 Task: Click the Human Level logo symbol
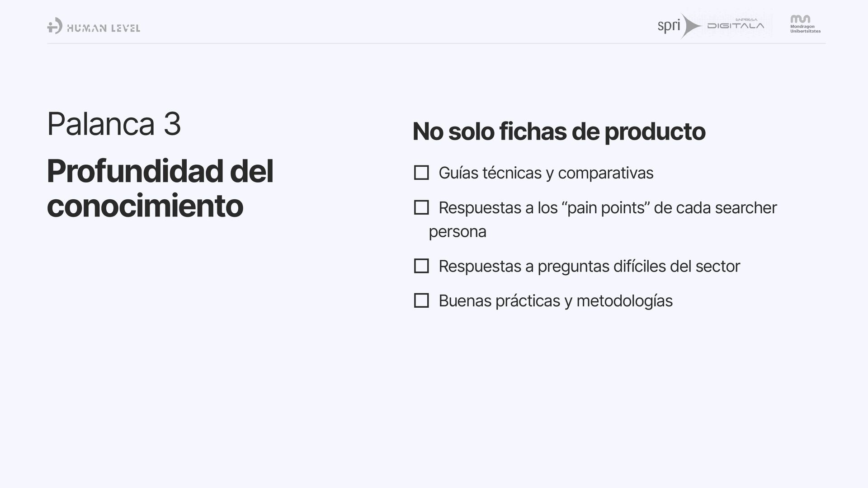point(55,26)
